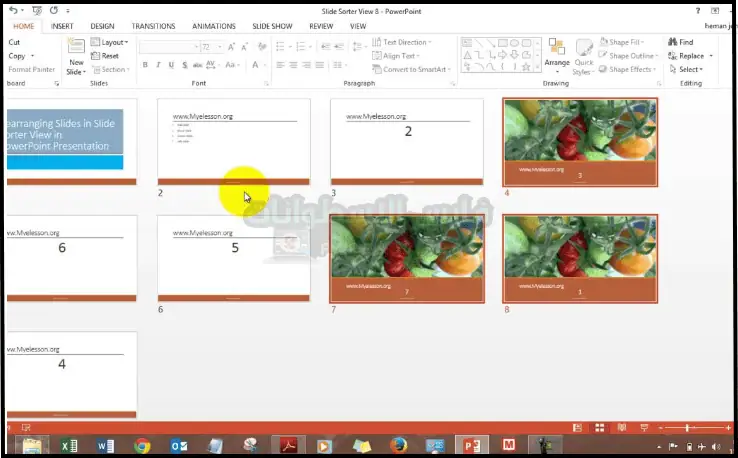The image size is (738, 458).
Task: Select slide 7 thumbnail with vegetables image
Action: (406, 258)
